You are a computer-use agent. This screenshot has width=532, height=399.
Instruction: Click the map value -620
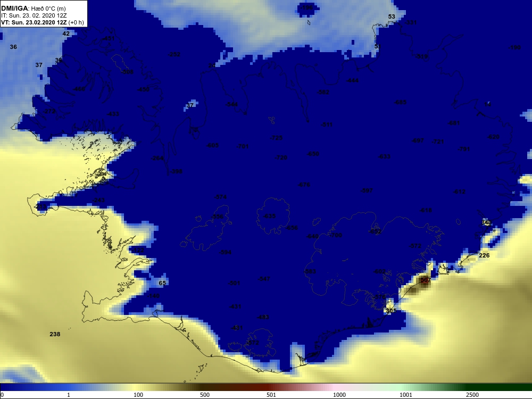tap(493, 137)
